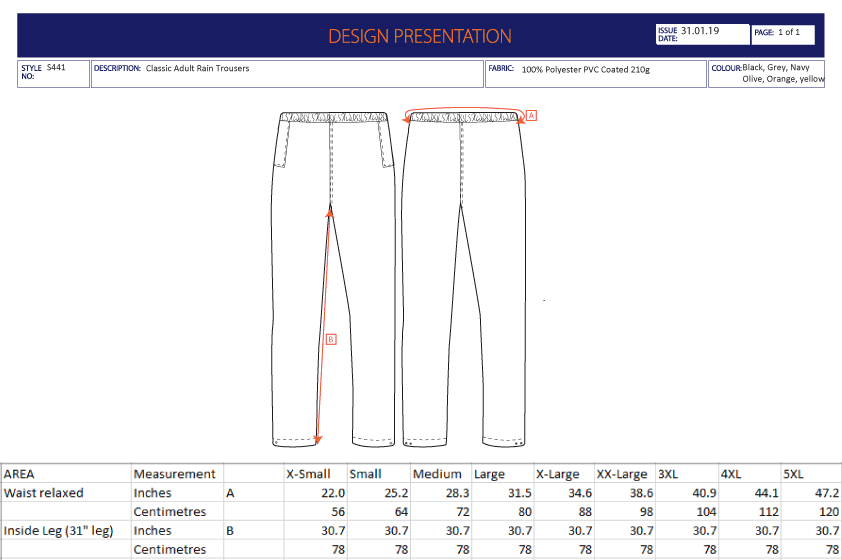Click the Medium inside leg centimetres 78

pyautogui.click(x=463, y=549)
